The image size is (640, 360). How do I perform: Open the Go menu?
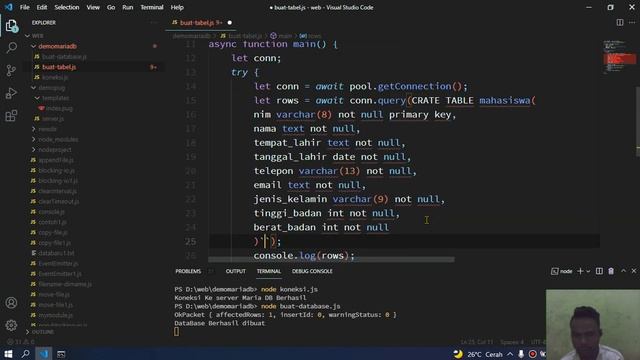click(x=111, y=7)
